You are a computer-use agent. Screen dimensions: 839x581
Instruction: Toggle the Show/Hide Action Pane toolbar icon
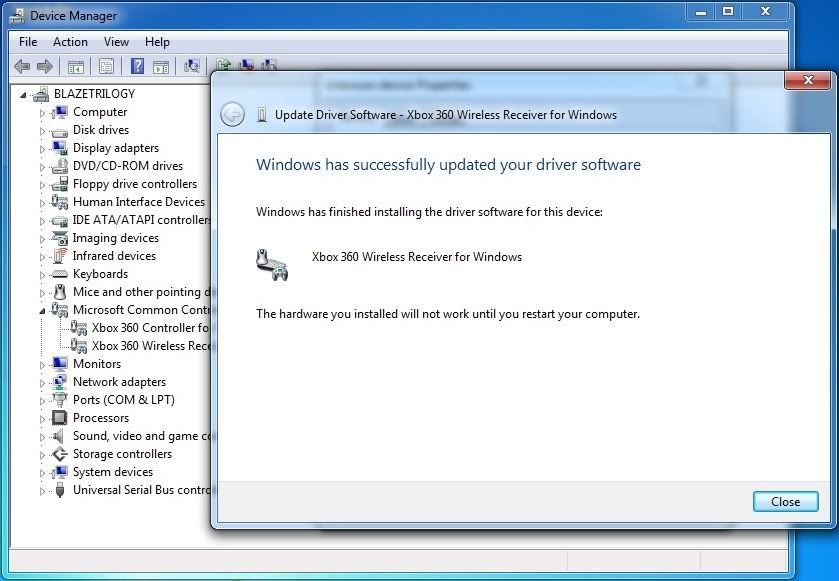tap(161, 66)
